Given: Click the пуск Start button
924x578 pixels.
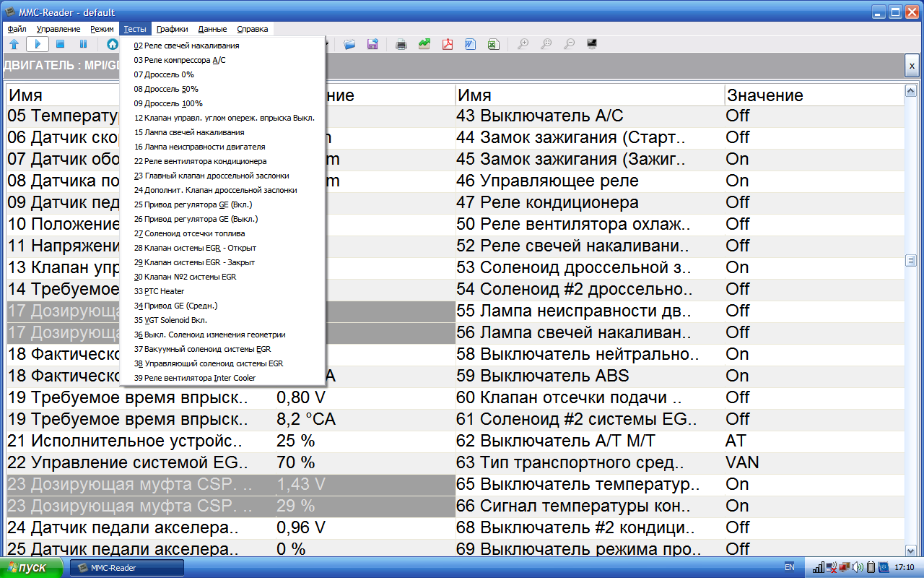Looking at the screenshot, I should click(32, 567).
